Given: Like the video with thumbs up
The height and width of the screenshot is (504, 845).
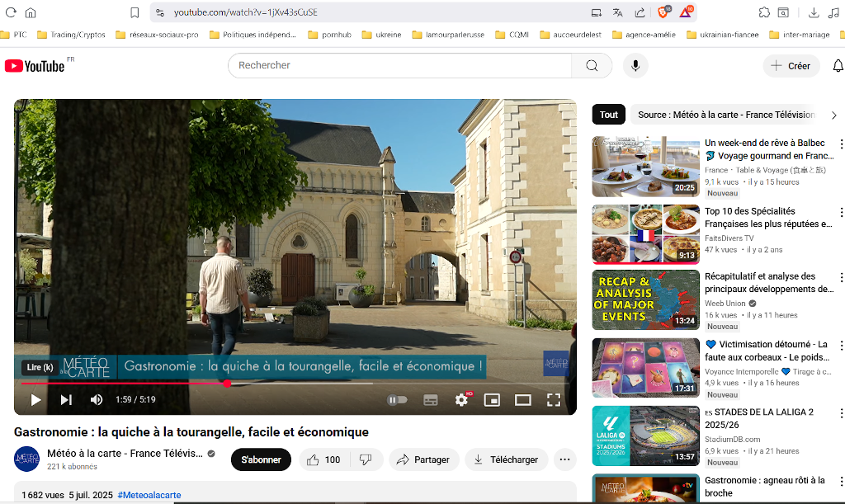Looking at the screenshot, I should pyautogui.click(x=324, y=459).
